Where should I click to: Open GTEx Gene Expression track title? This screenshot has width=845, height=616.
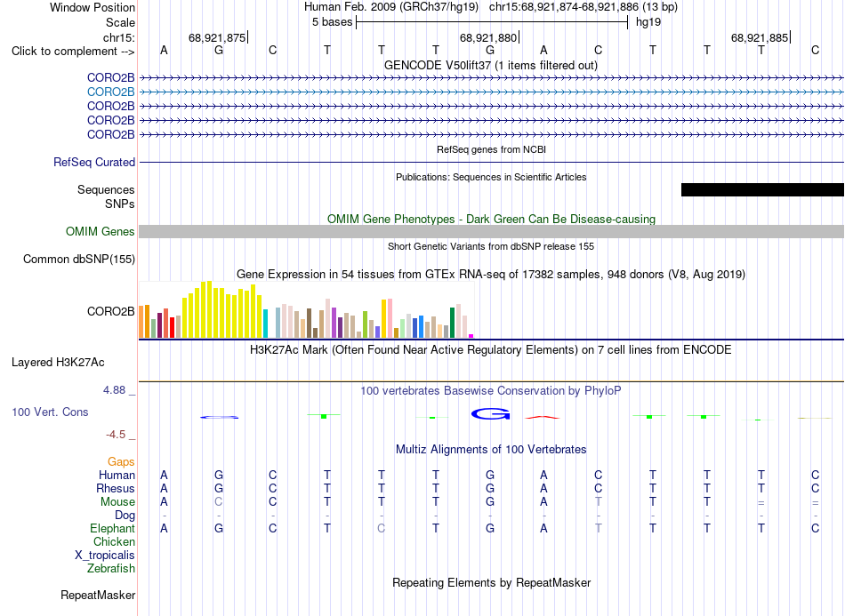click(x=491, y=275)
